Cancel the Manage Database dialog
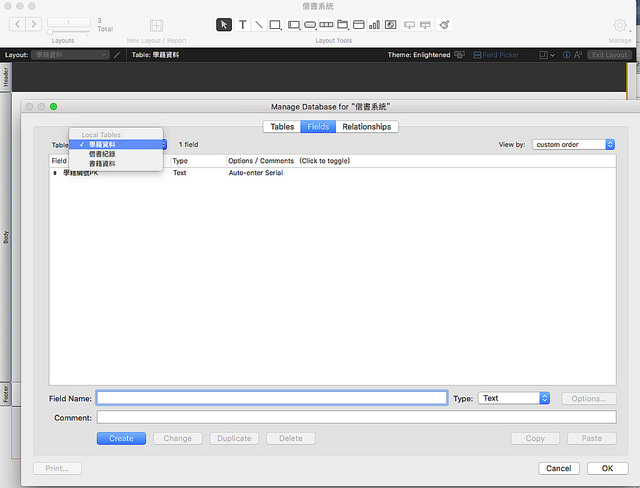 (559, 468)
